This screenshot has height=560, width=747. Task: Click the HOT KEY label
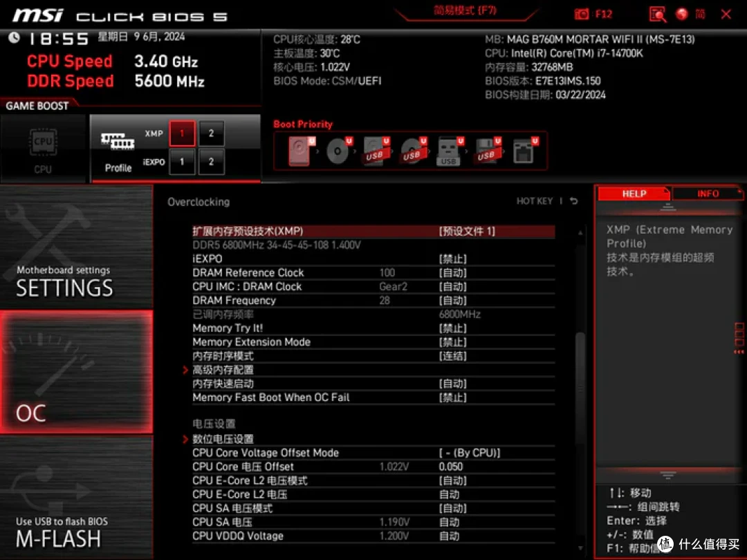point(535,201)
